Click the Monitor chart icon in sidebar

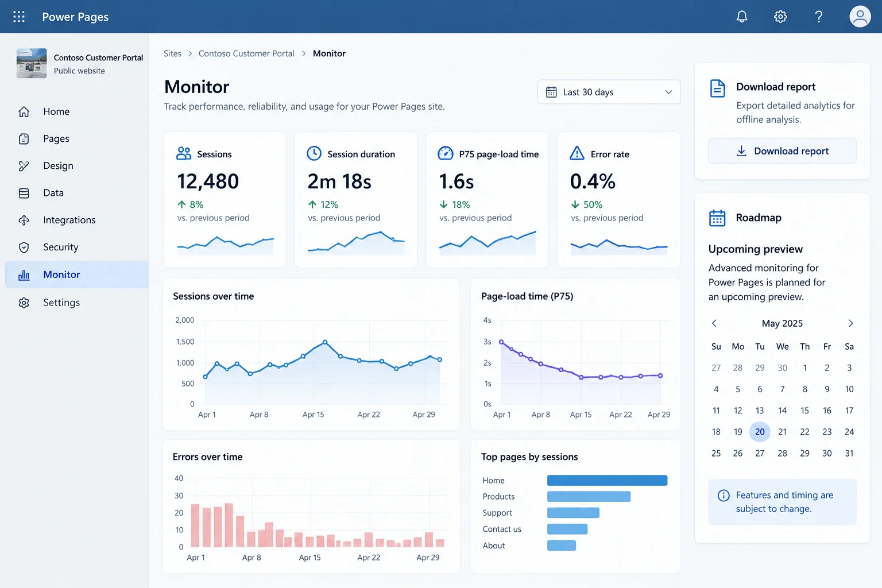click(24, 275)
